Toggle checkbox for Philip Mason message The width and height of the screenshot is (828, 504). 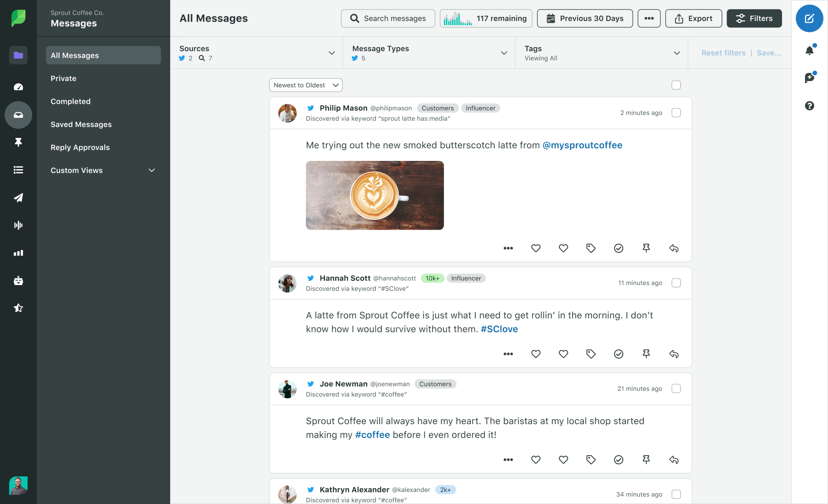tap(676, 113)
